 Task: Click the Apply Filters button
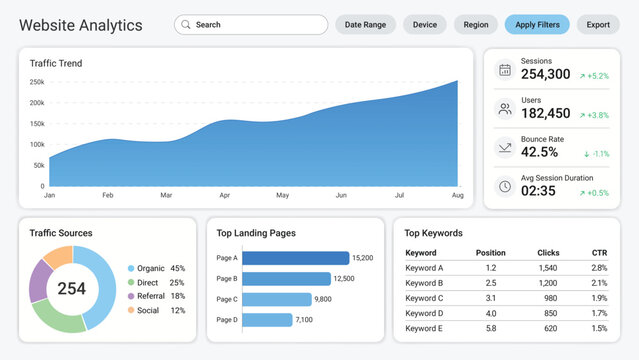click(537, 24)
